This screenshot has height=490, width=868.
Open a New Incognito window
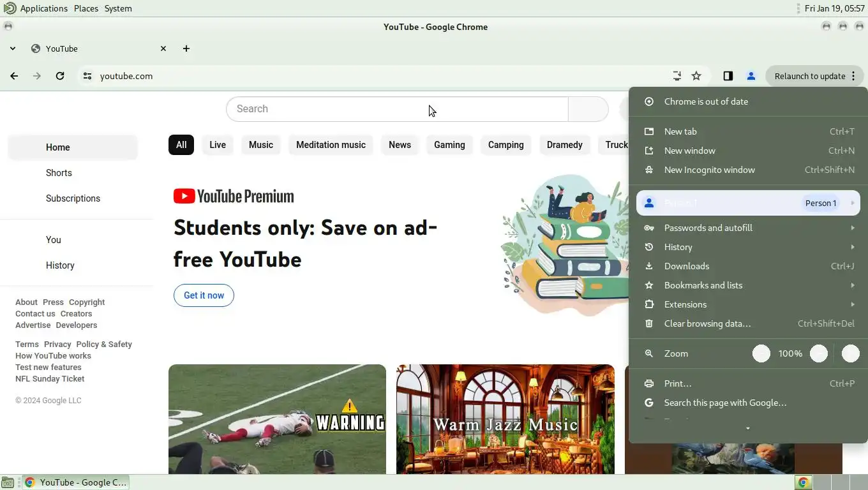pyautogui.click(x=748, y=170)
